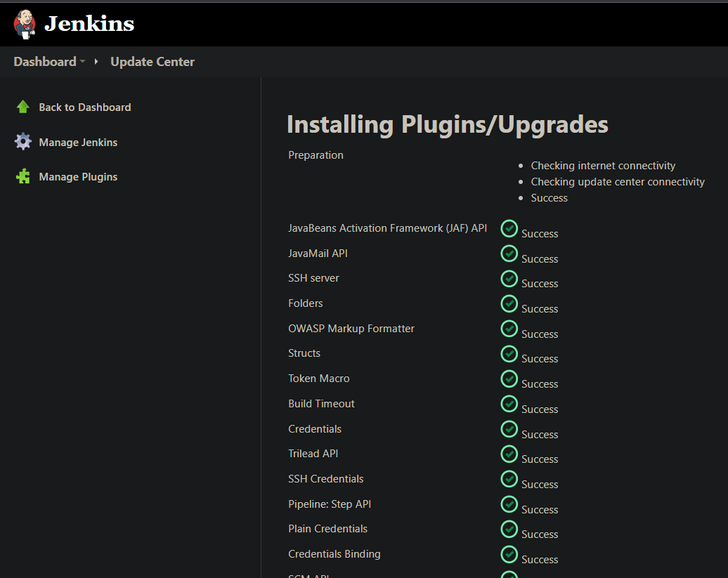
Task: Click the Credentials plugin name
Action: tap(315, 428)
